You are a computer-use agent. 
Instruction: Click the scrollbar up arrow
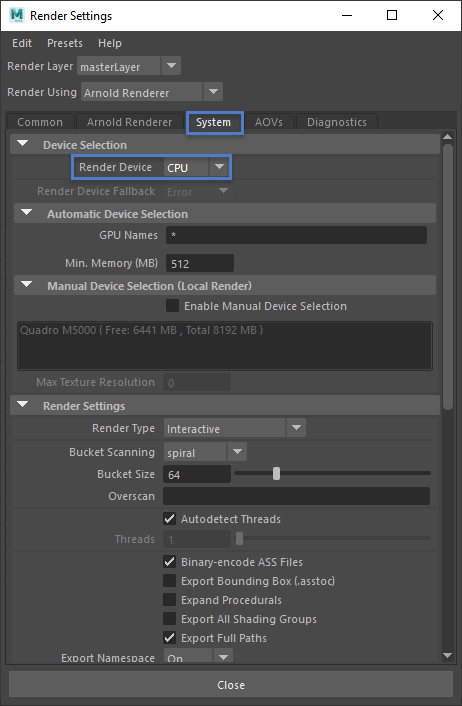pos(447,136)
